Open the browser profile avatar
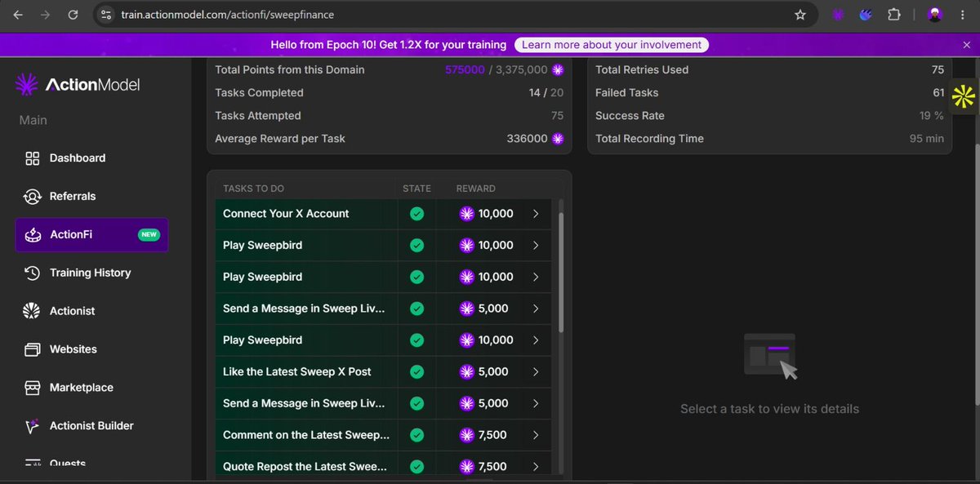This screenshot has height=484, width=980. [935, 15]
